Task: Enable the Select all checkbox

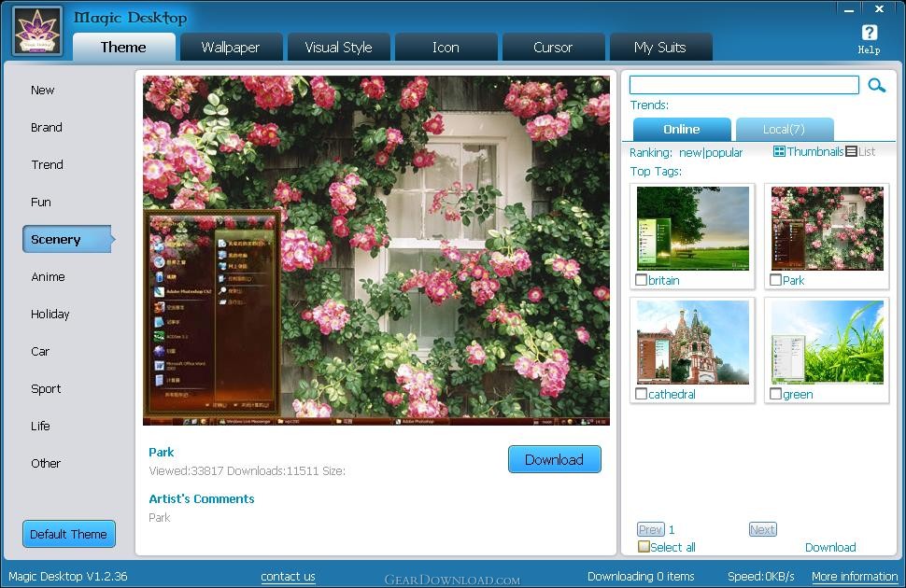Action: click(x=644, y=547)
